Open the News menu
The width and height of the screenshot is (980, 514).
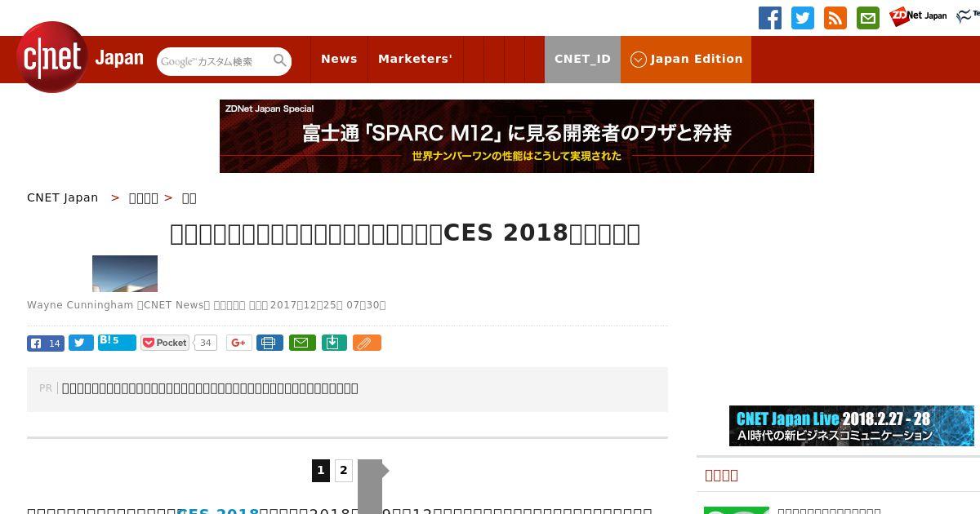click(339, 59)
